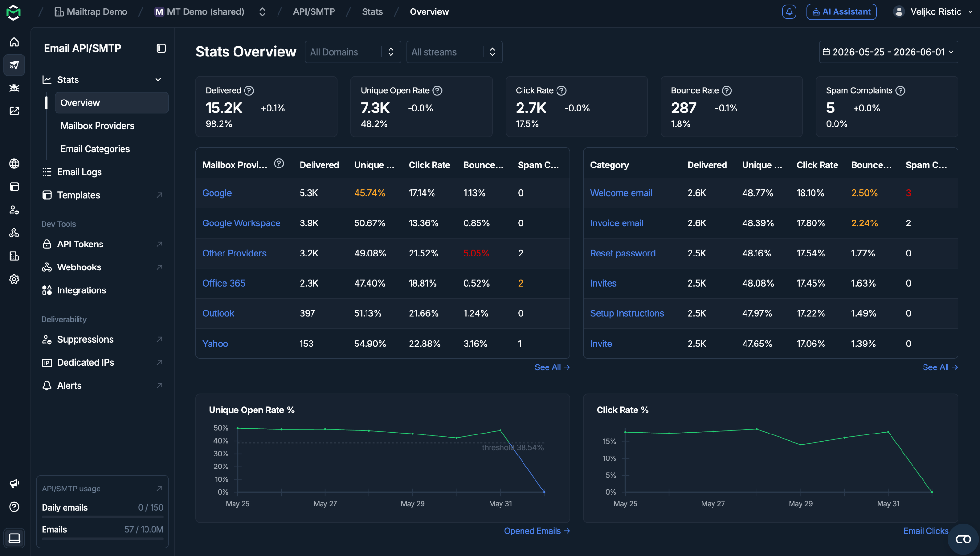The width and height of the screenshot is (980, 556).
Task: Click the template layout icon in left rail
Action: (x=14, y=187)
